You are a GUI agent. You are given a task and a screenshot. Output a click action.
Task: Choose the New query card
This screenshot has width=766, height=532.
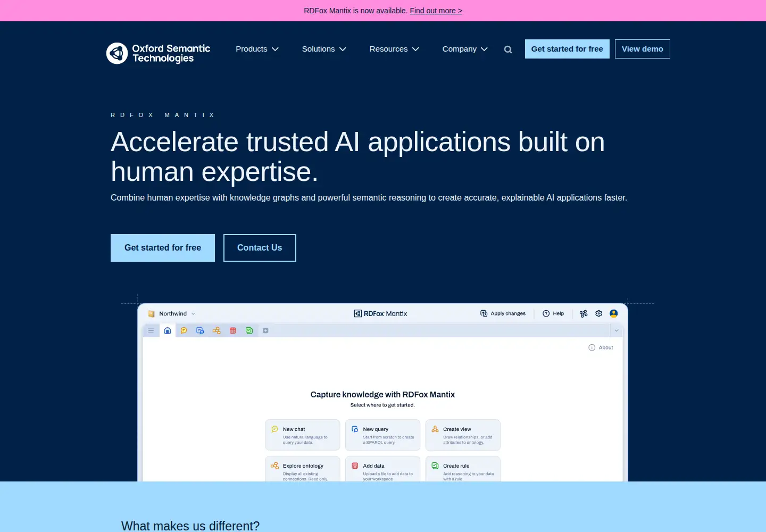click(x=383, y=435)
